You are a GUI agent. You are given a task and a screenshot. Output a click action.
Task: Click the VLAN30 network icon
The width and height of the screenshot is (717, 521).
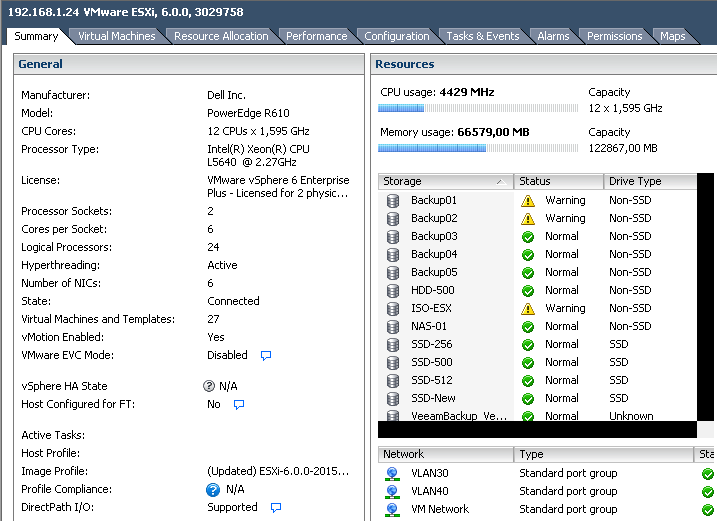(x=393, y=474)
